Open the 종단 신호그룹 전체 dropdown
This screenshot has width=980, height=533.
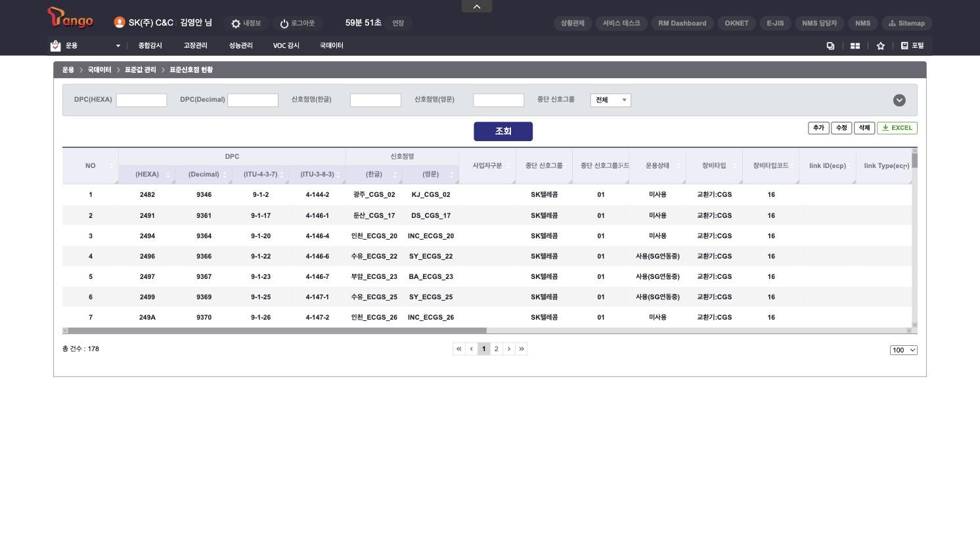pos(610,100)
